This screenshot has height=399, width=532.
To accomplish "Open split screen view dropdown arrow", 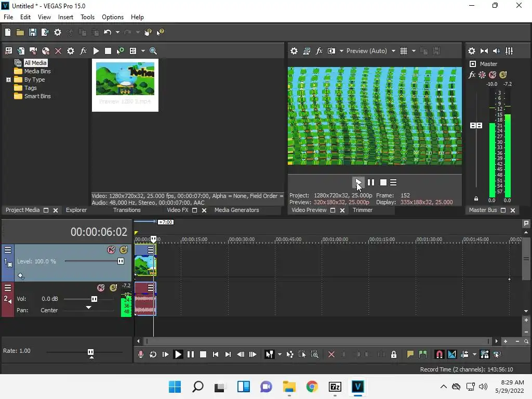I will (x=341, y=51).
